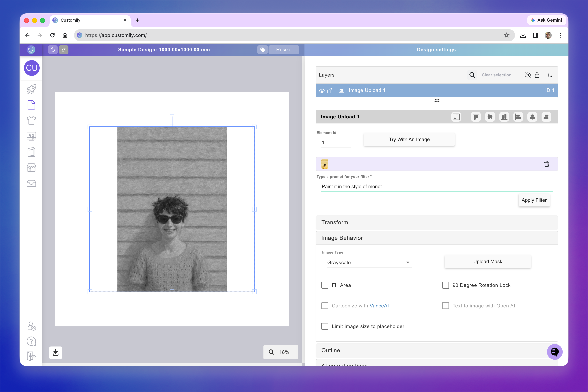588x392 pixels.
Task: Align element to left edge
Action: pyautogui.click(x=518, y=117)
